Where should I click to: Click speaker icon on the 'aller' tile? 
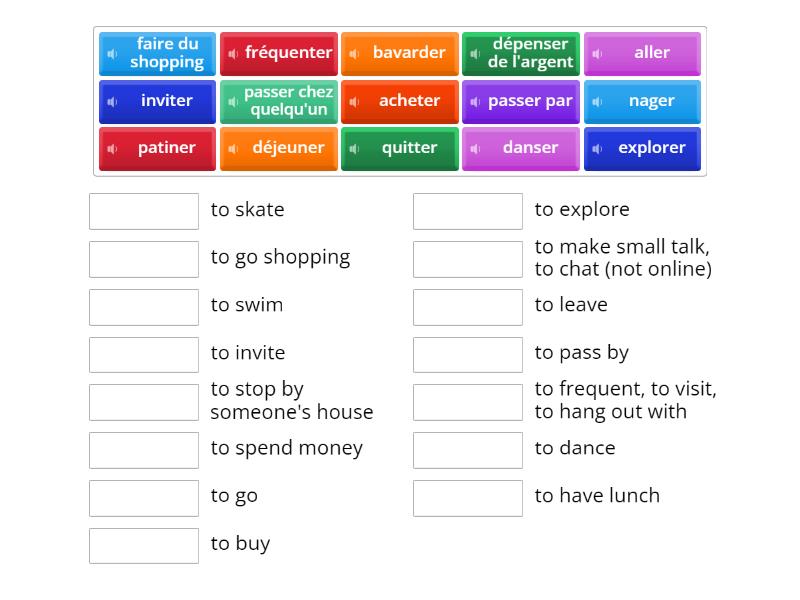coord(597,54)
